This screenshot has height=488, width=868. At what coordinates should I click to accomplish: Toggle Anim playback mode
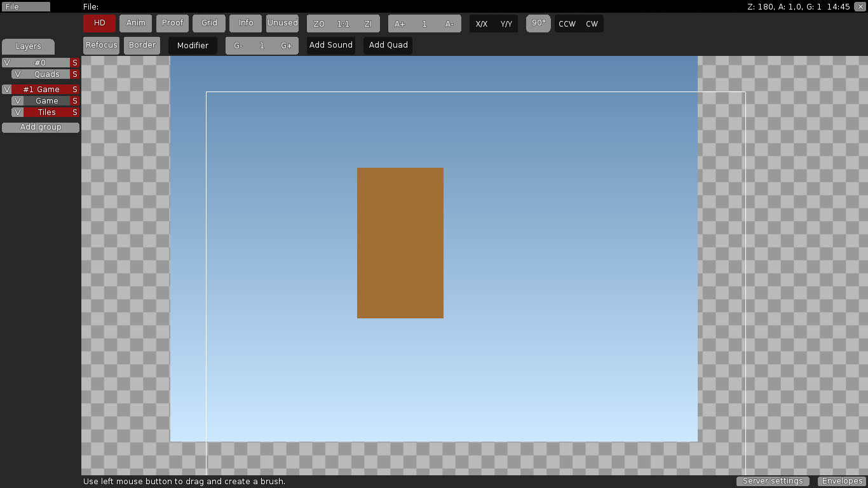pos(135,23)
